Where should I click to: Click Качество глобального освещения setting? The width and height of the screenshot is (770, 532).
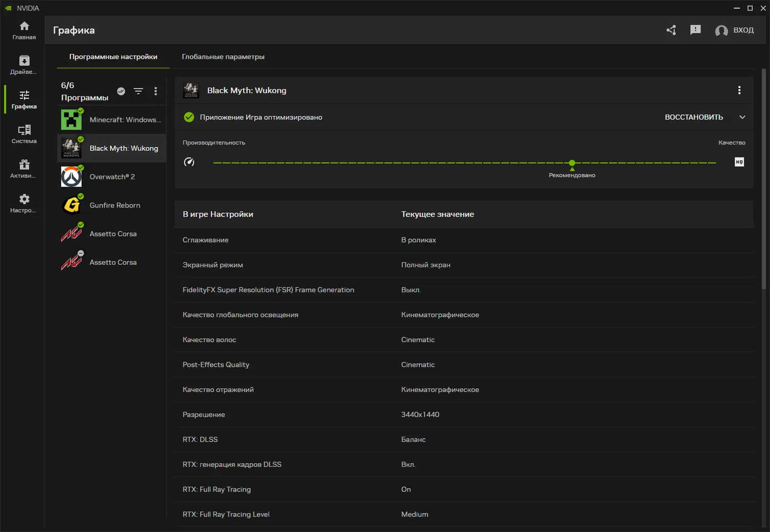tap(464, 315)
